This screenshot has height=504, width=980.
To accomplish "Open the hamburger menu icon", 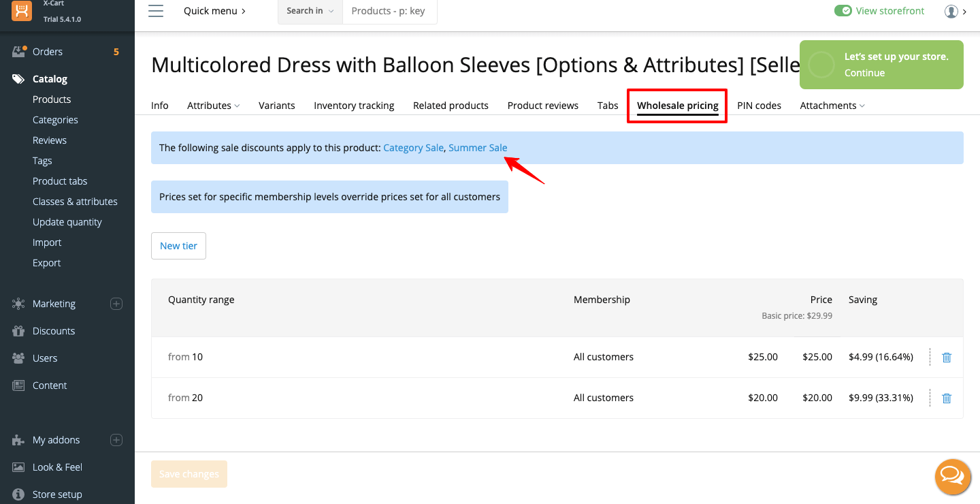I will click(156, 11).
